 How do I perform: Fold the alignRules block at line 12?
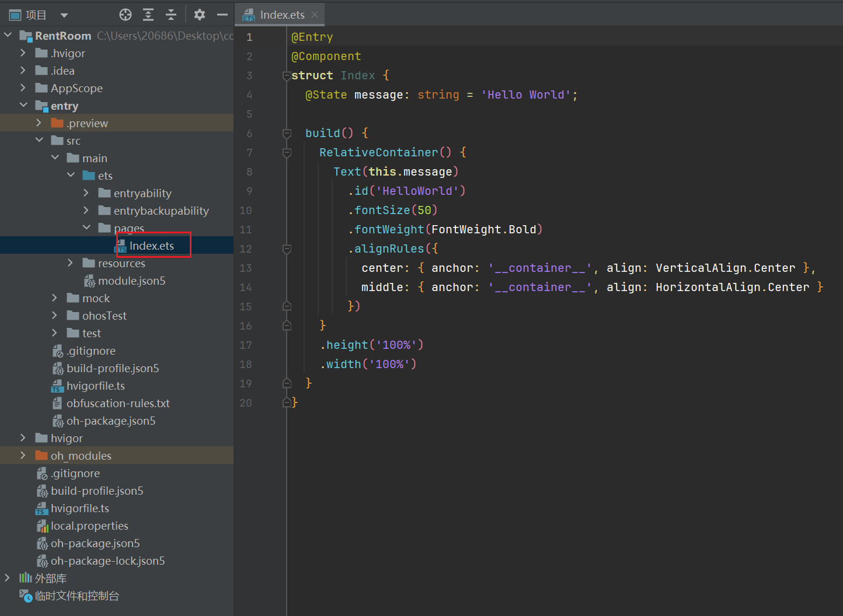[287, 249]
